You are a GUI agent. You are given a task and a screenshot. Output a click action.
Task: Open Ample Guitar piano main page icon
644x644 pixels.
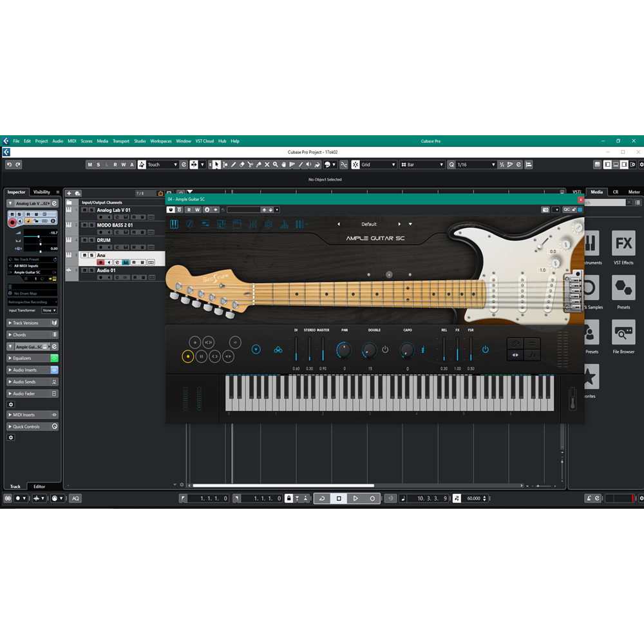(174, 224)
